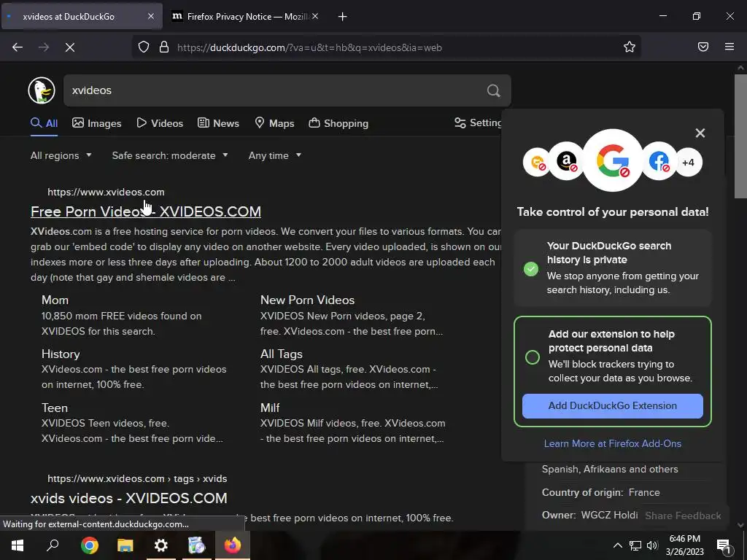Click the Facebook tracker icon in popup
Viewport: 747px width, 560px height.
tap(659, 161)
